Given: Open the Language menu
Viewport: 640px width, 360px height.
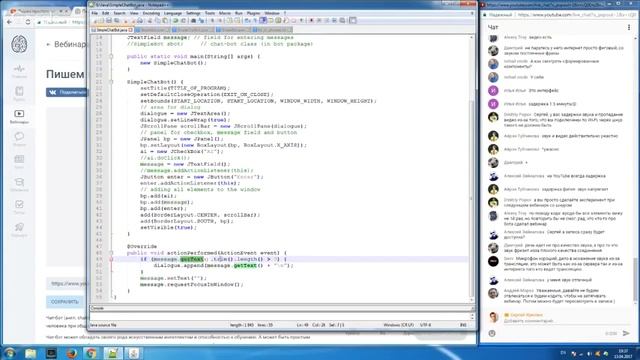Looking at the screenshot, I should tap(173, 13).
